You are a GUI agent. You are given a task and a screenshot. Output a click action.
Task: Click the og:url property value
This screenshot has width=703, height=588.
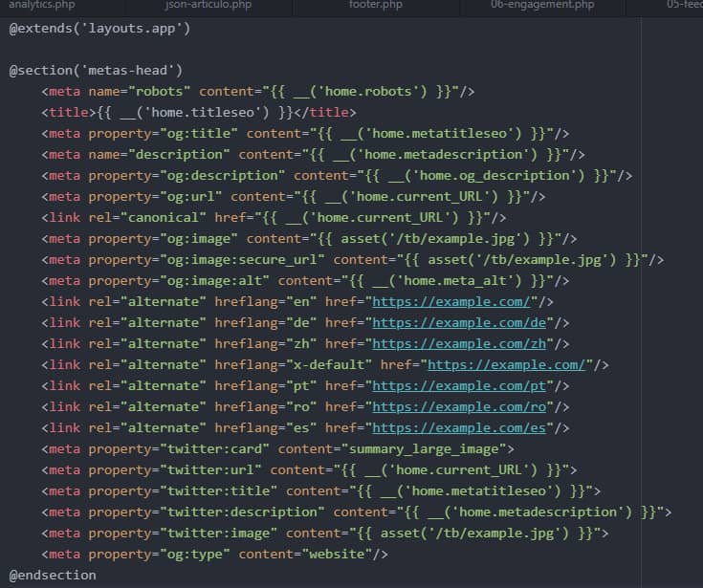(190, 197)
